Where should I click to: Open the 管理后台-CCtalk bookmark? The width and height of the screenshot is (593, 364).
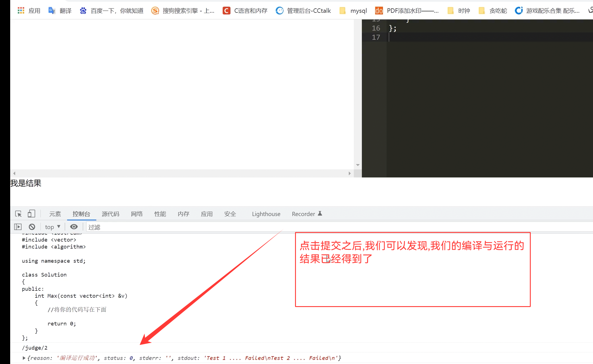tap(303, 11)
